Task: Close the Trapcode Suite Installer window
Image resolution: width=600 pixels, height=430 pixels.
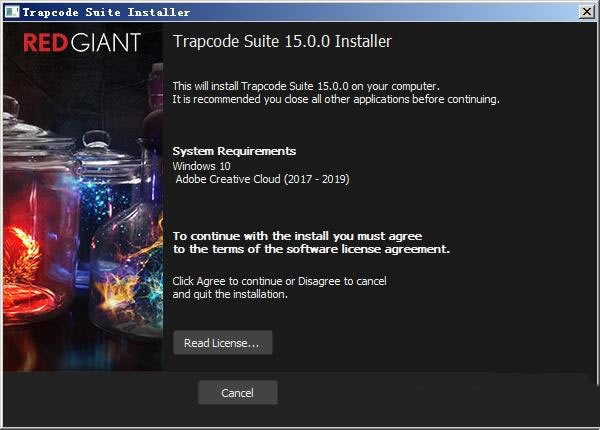Action: [x=587, y=12]
